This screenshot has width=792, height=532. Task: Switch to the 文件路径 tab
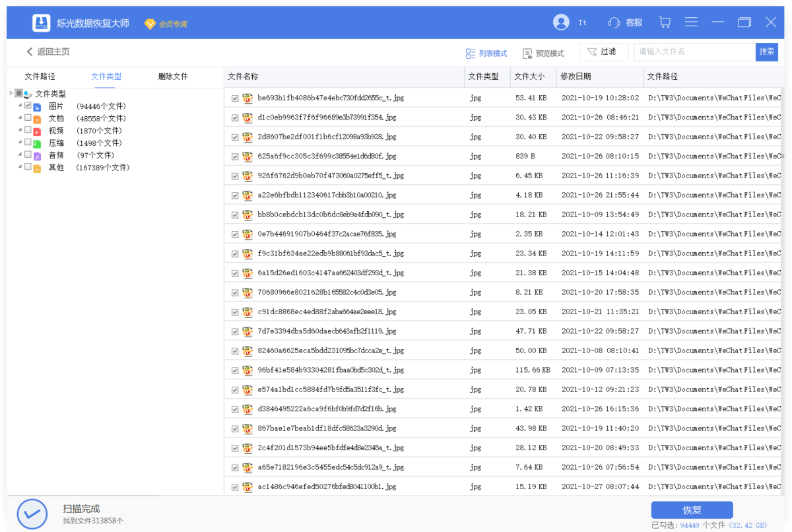pos(40,77)
